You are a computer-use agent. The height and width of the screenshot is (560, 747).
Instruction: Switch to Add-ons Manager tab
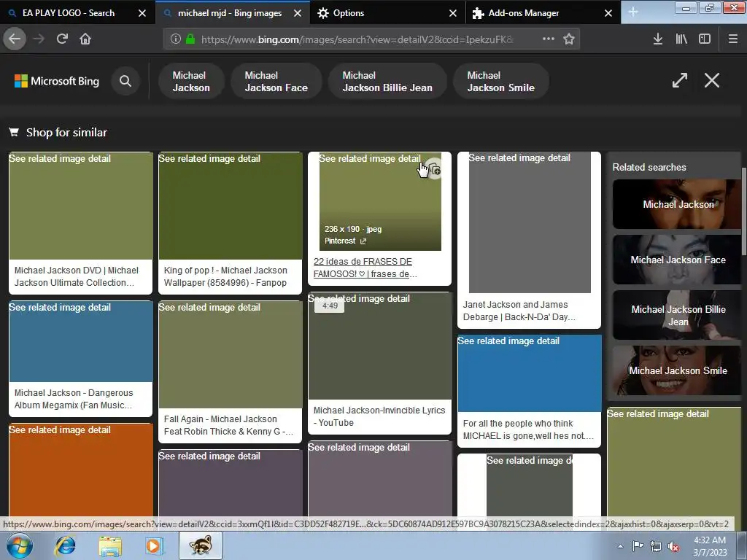(x=524, y=13)
